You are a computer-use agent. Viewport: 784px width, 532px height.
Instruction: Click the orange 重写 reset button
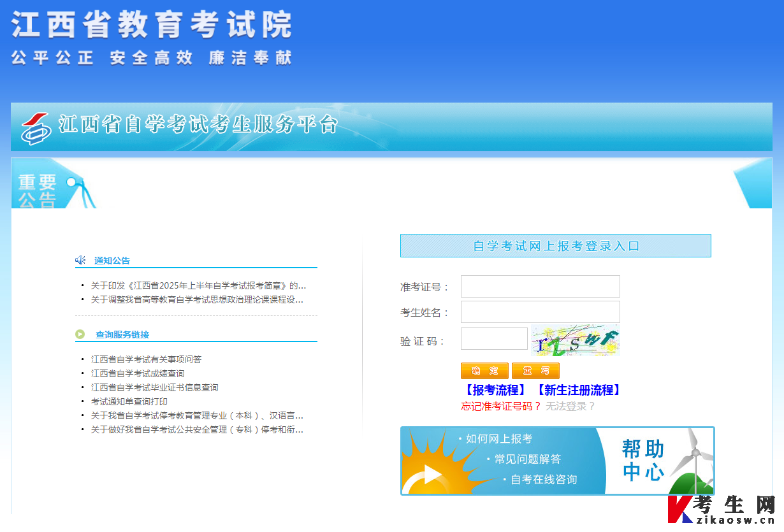[x=535, y=371]
